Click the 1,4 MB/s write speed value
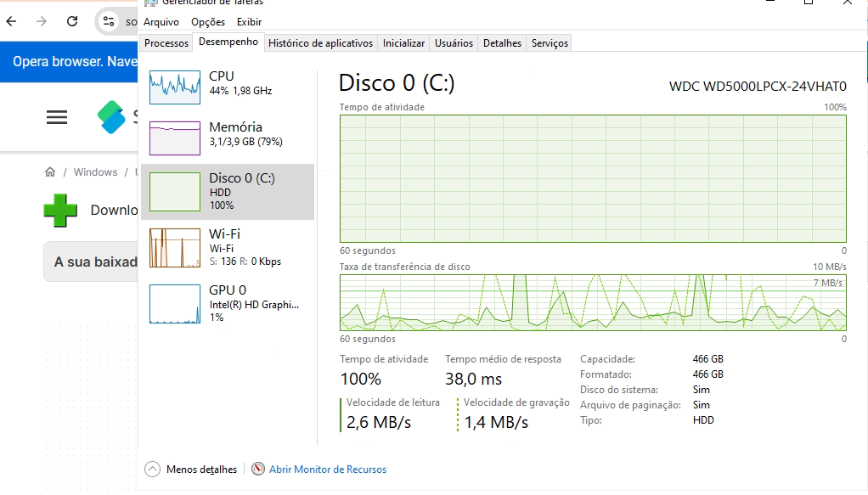 (x=496, y=422)
